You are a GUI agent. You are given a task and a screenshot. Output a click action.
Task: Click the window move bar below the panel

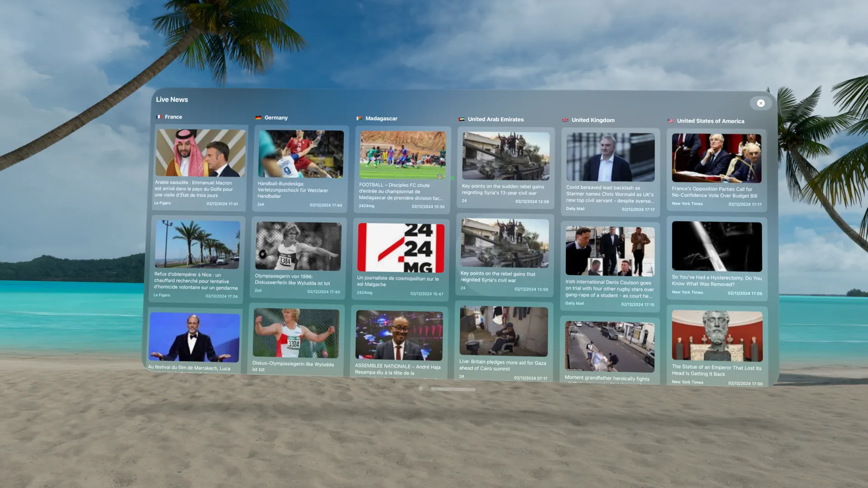(x=453, y=389)
